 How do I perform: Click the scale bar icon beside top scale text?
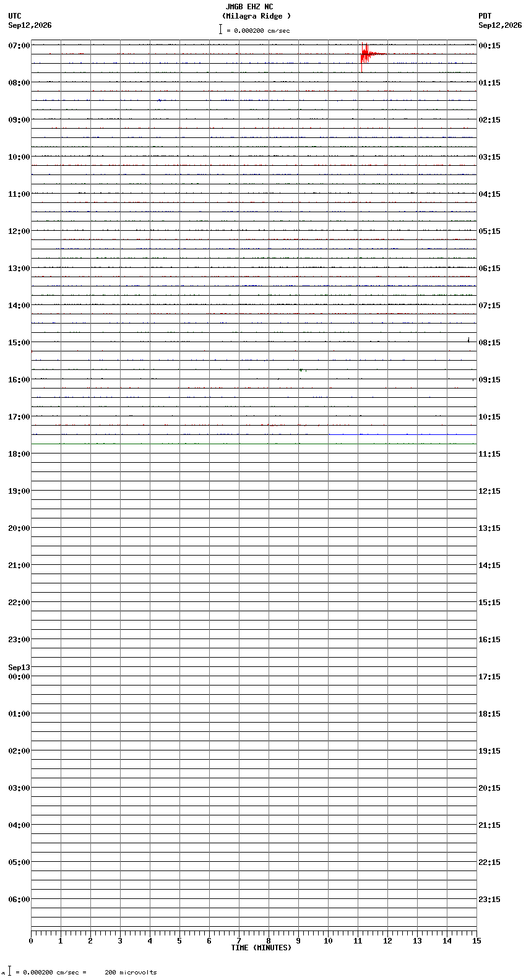pos(220,29)
